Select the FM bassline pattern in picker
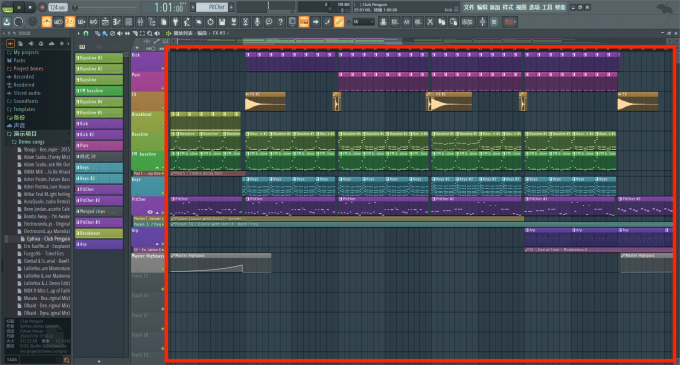This screenshot has width=680, height=365. coord(99,91)
